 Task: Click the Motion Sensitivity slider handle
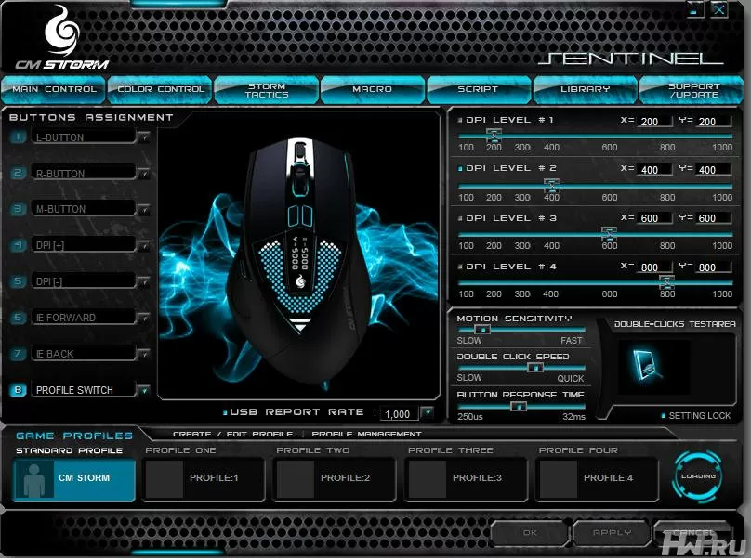coord(481,329)
